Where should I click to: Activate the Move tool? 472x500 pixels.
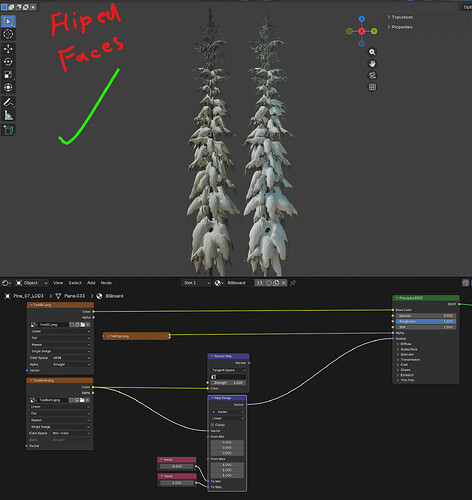point(8,49)
